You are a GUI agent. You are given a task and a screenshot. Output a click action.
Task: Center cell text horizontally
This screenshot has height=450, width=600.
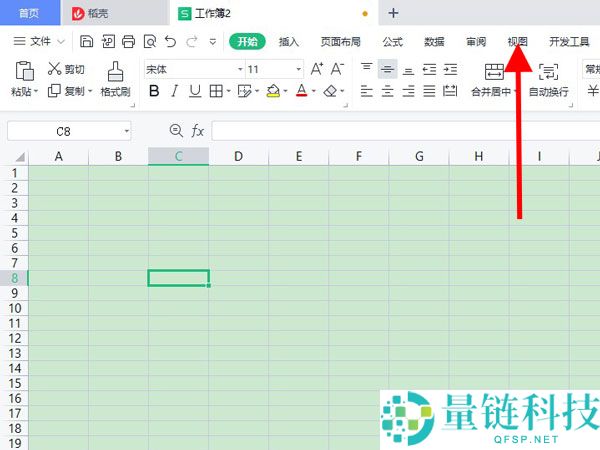pos(388,91)
